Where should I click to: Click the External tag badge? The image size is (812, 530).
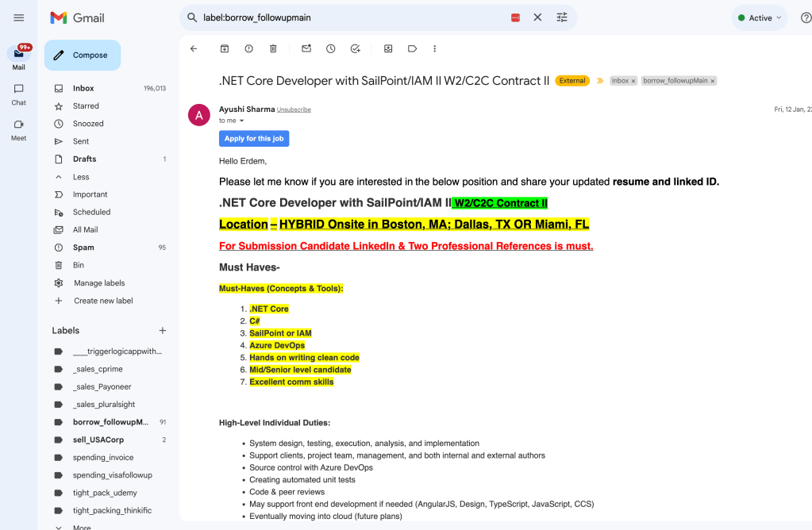pos(572,81)
